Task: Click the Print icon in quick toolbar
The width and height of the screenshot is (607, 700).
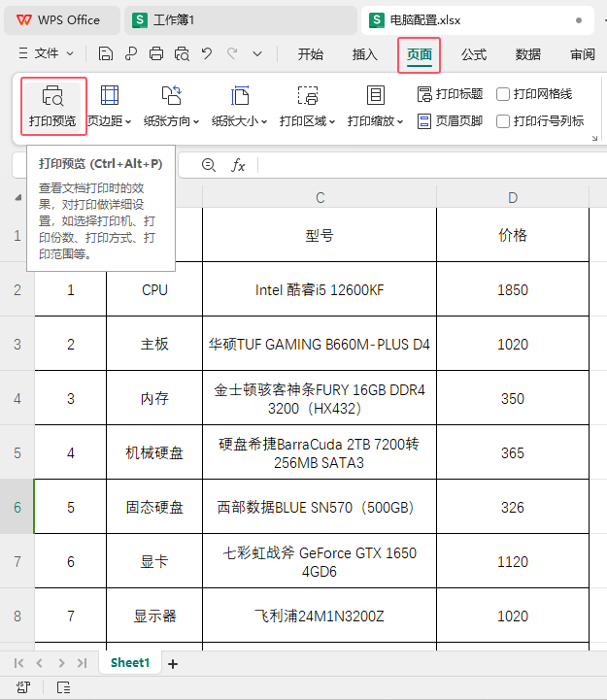Action: click(156, 54)
